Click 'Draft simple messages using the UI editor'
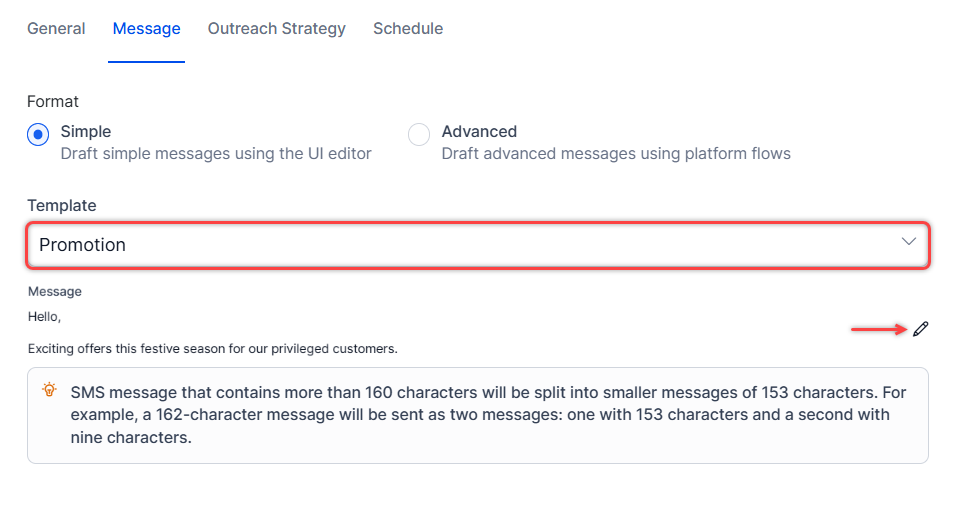 coord(216,154)
